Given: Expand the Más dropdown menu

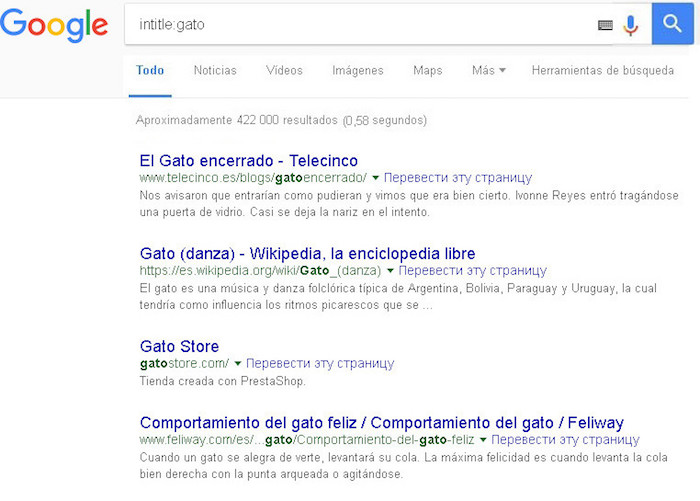Looking at the screenshot, I should [x=488, y=71].
